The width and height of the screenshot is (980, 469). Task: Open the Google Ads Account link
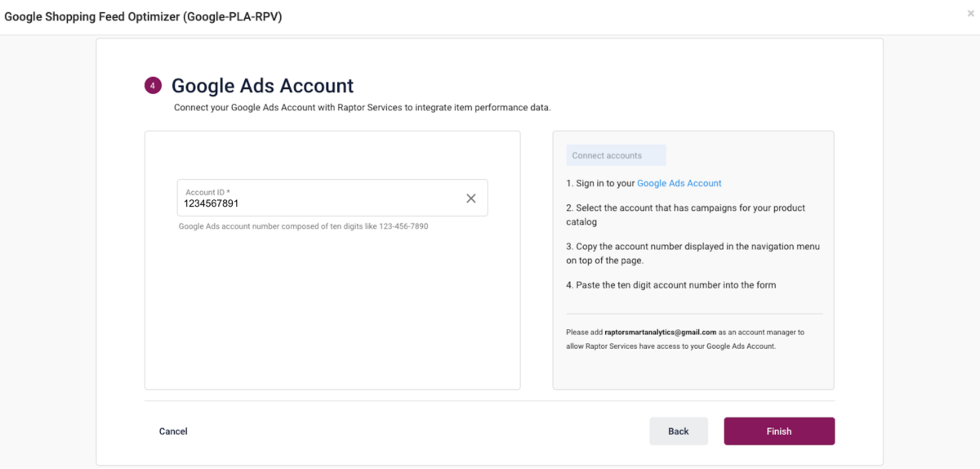679,183
